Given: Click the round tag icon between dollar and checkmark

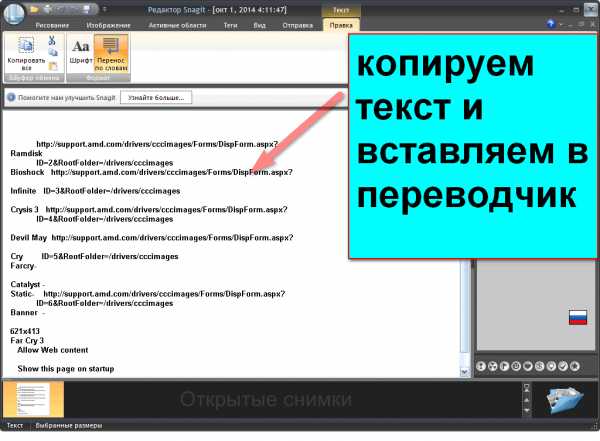Looking at the screenshot, I should tap(551, 366).
